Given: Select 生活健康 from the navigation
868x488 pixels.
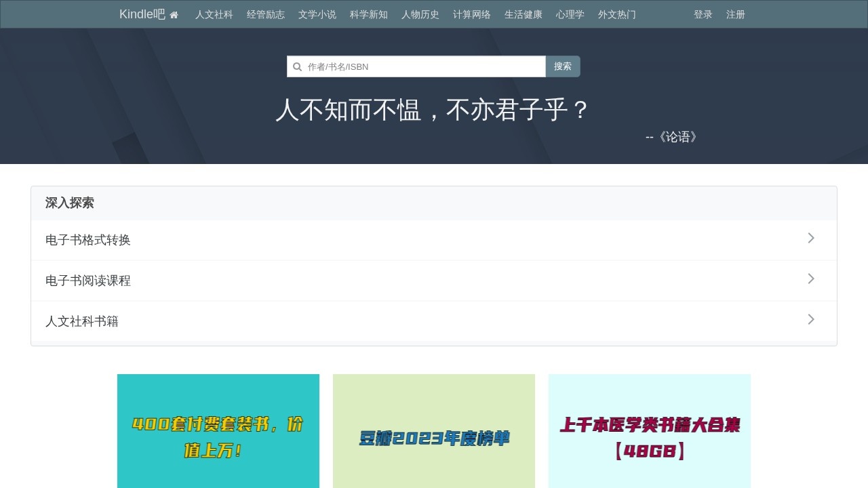Looking at the screenshot, I should pos(523,14).
